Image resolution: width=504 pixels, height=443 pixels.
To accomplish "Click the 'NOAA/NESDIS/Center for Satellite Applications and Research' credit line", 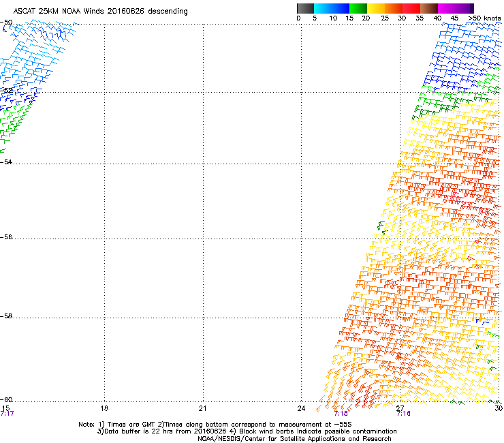I will tap(294, 439).
